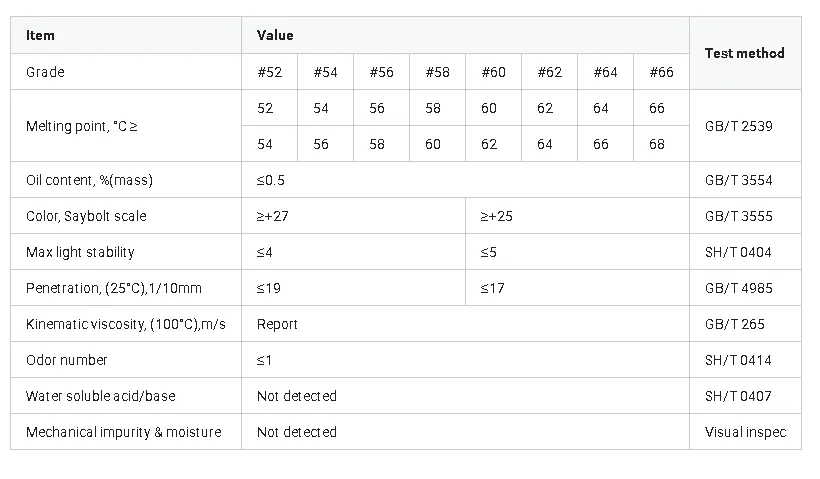Click the Kinematic viscosity Report value
Viewport: 820px width, 479px height.
pos(277,324)
